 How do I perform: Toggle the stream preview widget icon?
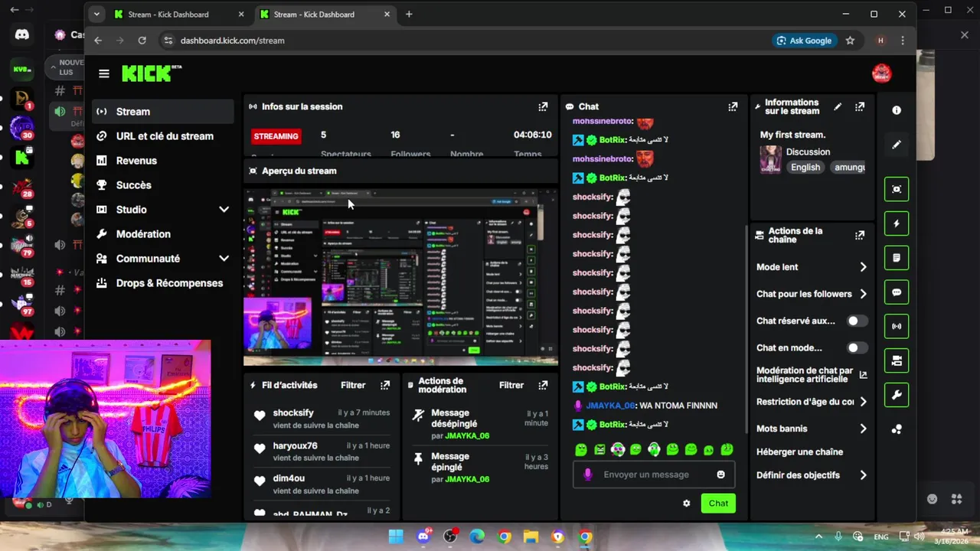pyautogui.click(x=897, y=189)
